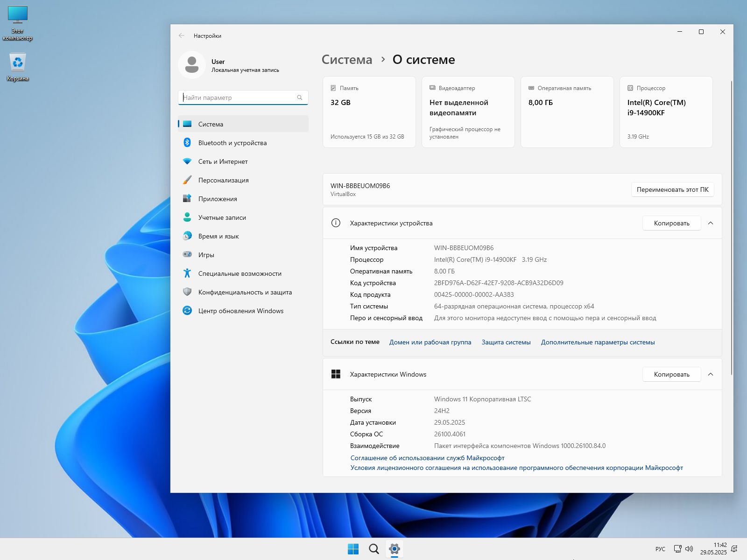Click the Windows Update sync icon
This screenshot has height=560, width=747.
[187, 311]
